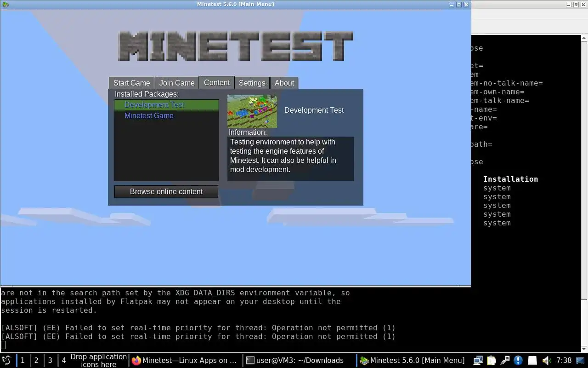Open the Firefox Minetest—Linux Apps taskbar entry
588x368 pixels.
tap(185, 360)
